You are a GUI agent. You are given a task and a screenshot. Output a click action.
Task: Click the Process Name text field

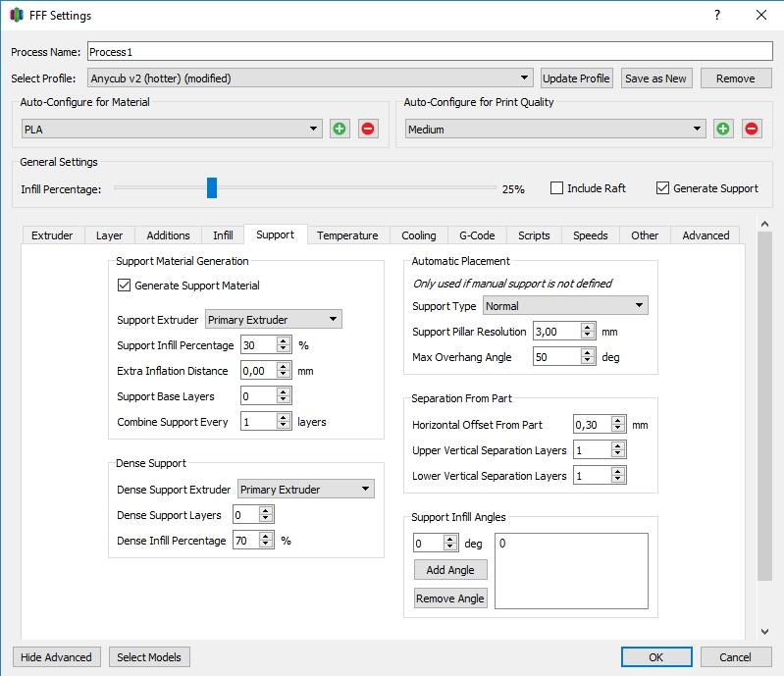click(429, 52)
